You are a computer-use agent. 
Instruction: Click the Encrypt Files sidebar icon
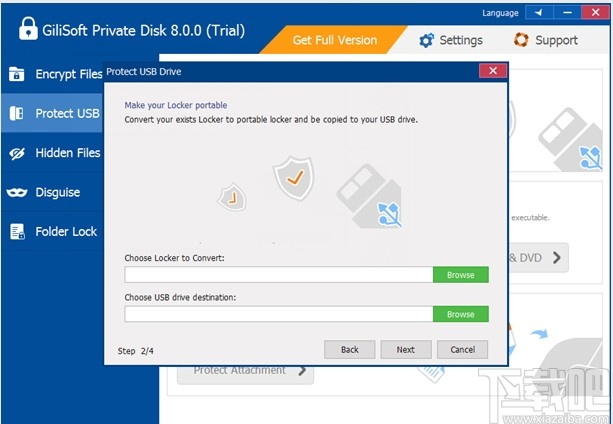click(16, 73)
